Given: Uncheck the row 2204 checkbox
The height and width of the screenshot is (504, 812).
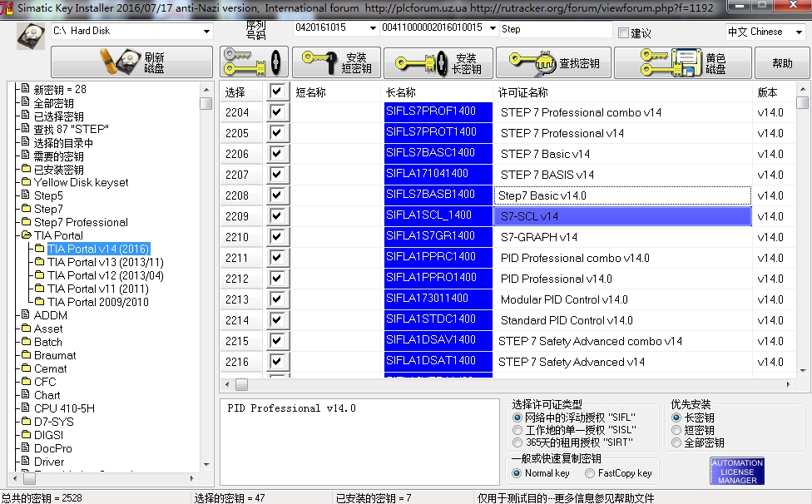Looking at the screenshot, I should 277,111.
